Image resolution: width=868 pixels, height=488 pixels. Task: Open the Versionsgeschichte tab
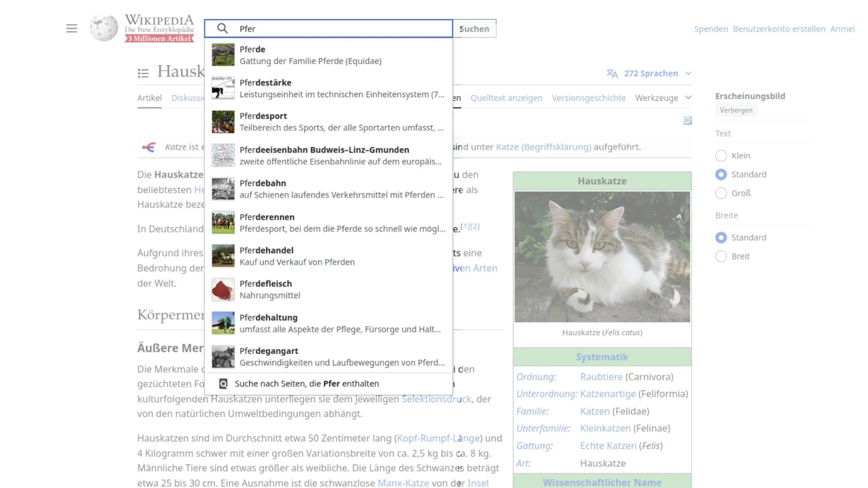pyautogui.click(x=589, y=98)
